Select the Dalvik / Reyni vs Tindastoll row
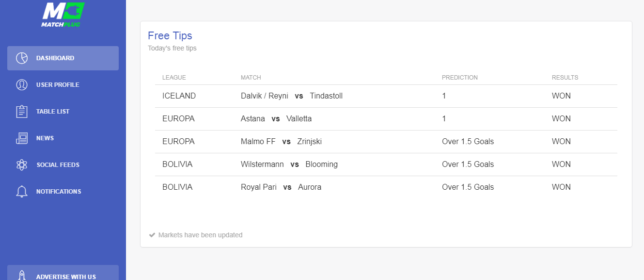This screenshot has width=644, height=280. point(386,96)
